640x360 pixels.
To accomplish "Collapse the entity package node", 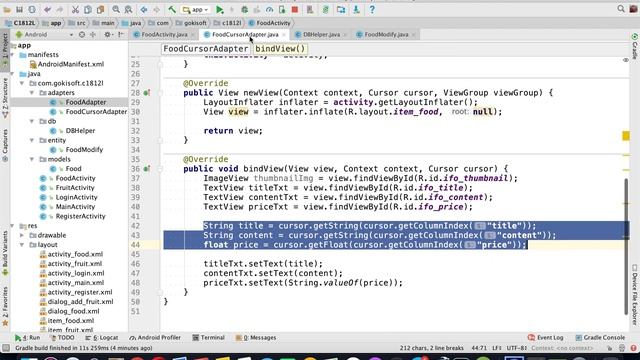I will [x=32, y=140].
